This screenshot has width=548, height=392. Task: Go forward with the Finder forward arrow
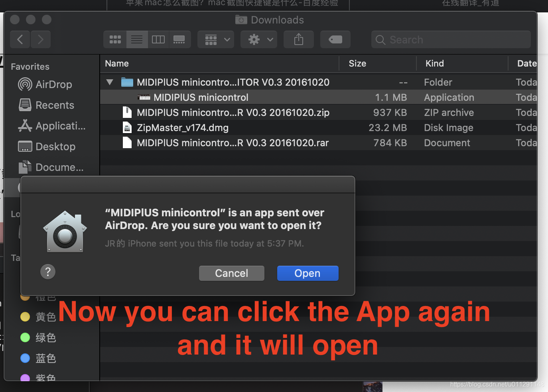pos(41,39)
